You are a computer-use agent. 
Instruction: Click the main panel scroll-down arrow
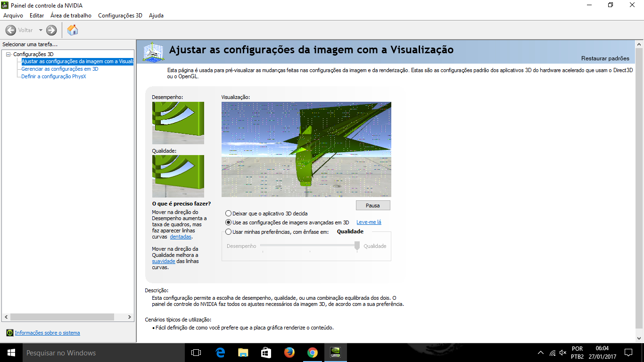click(639, 338)
